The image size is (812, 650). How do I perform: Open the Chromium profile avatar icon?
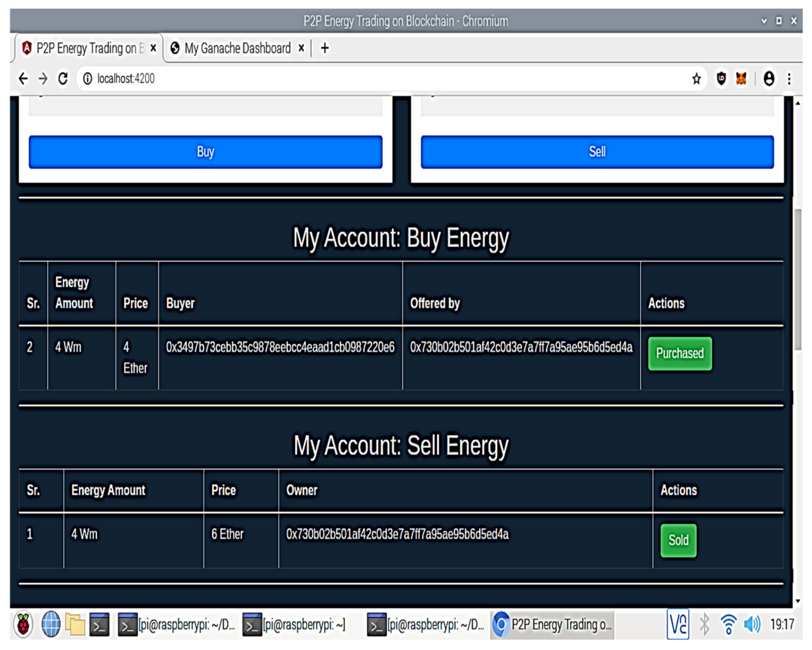pyautogui.click(x=769, y=79)
